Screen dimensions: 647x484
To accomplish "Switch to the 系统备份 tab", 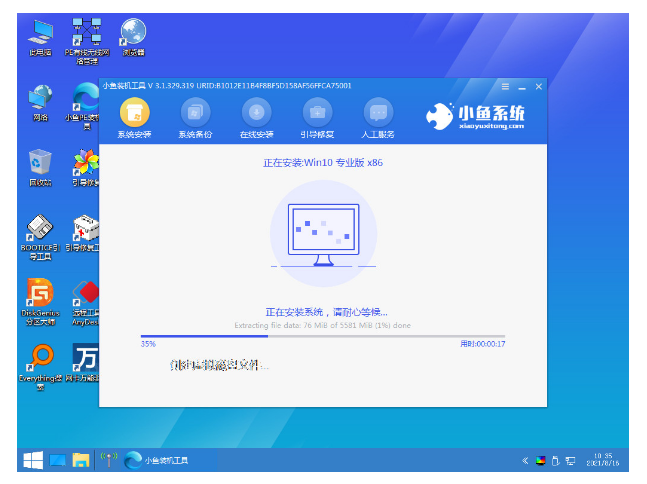I will tap(195, 112).
